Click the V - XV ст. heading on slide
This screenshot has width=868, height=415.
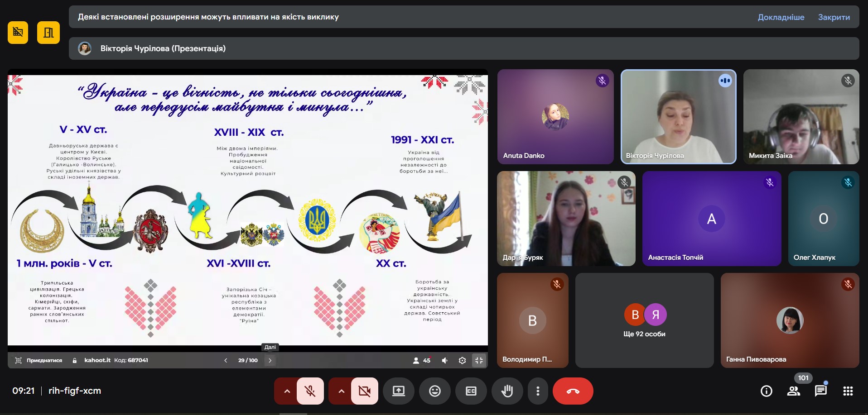(83, 130)
